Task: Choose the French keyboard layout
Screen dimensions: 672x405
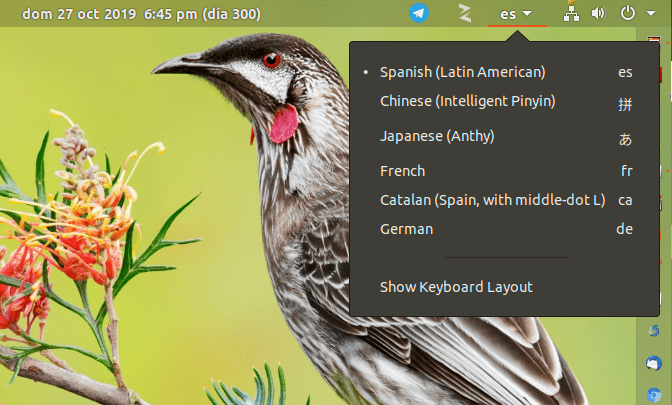Action: coord(504,171)
